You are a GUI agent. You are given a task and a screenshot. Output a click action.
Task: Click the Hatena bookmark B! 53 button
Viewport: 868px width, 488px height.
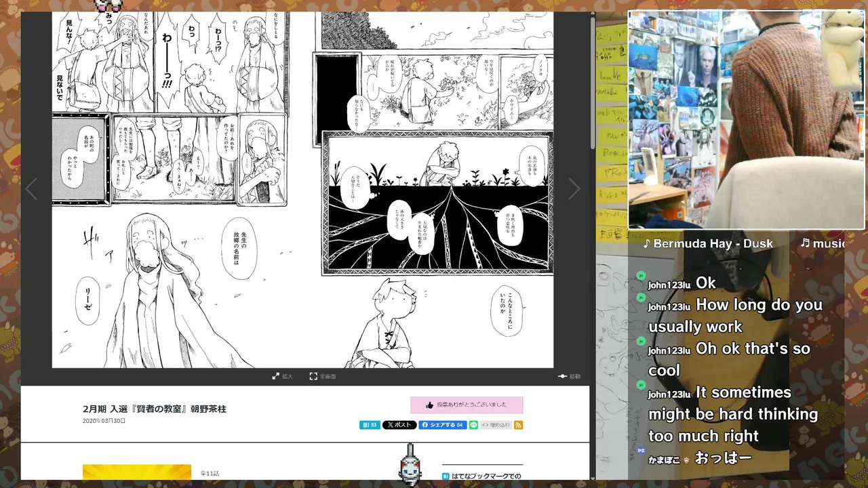coord(370,425)
